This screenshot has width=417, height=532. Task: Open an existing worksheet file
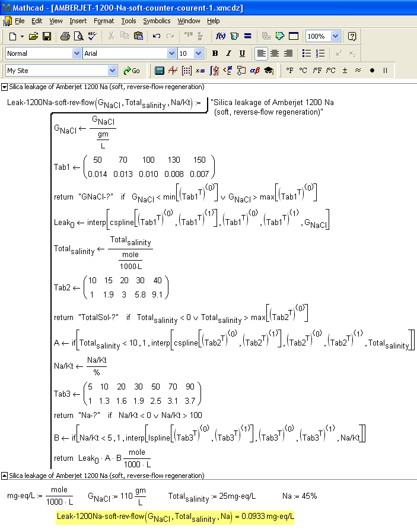pos(33,36)
